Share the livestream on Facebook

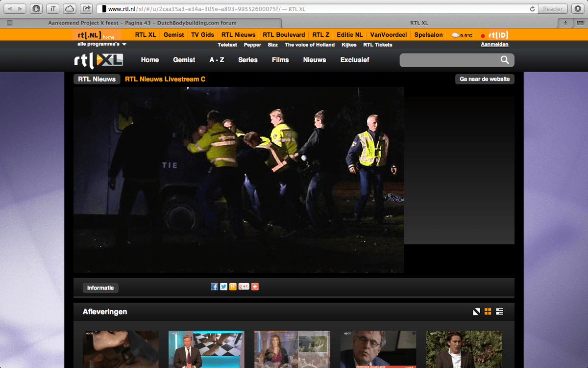214,287
